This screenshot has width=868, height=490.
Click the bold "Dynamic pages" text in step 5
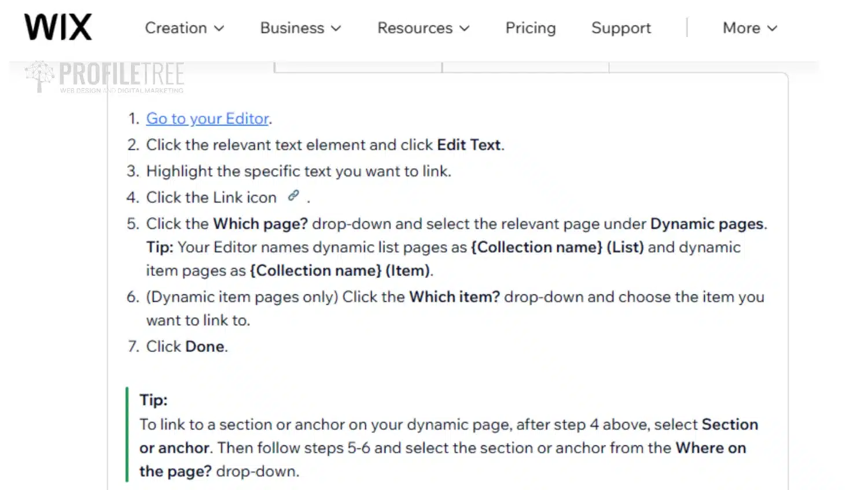pyautogui.click(x=707, y=224)
